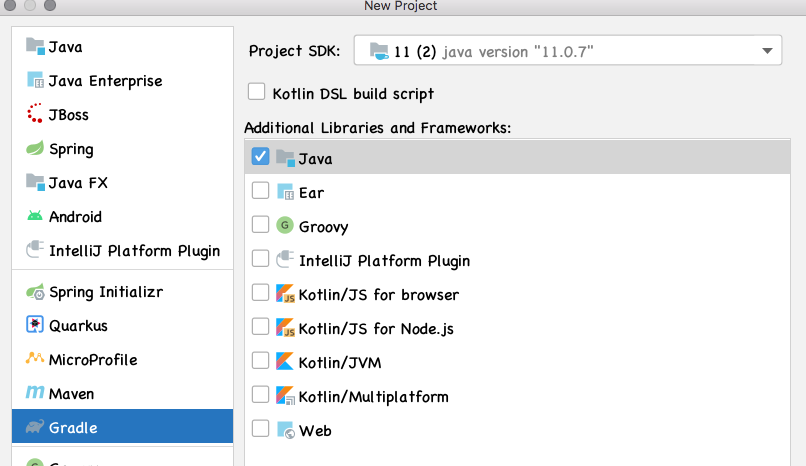Screen dimensions: 806x466
Task: Select Spring Initializr label in sidebar
Action: 106,292
